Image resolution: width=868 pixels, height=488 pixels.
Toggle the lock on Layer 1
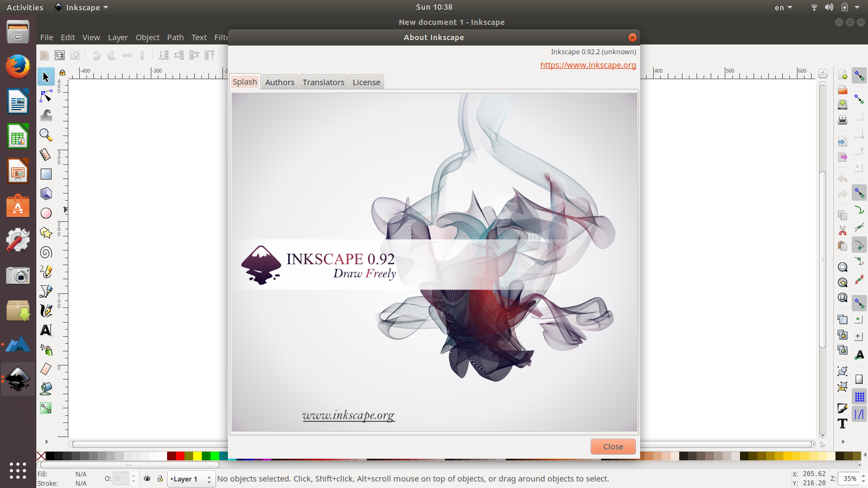coord(159,479)
